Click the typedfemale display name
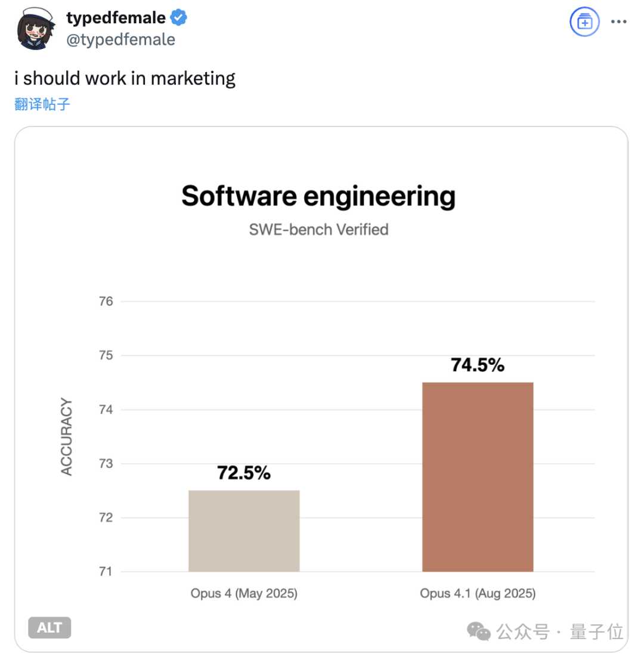644x657 pixels. coord(116,18)
